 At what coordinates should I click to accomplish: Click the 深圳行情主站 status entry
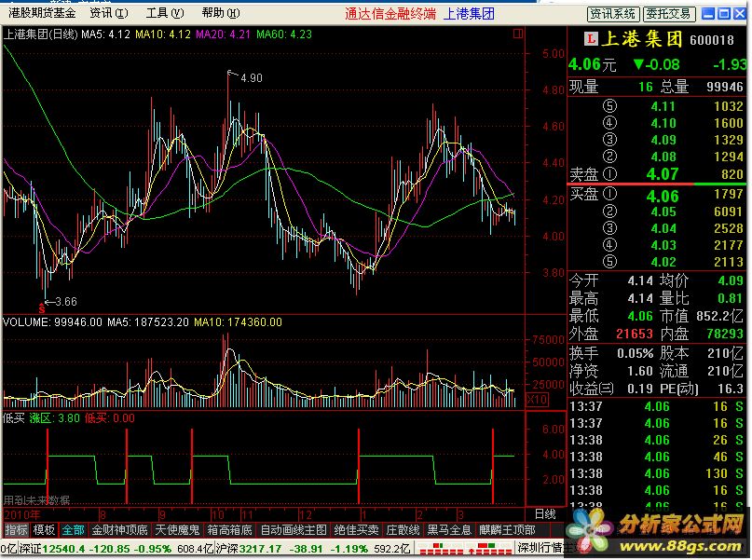point(547,548)
